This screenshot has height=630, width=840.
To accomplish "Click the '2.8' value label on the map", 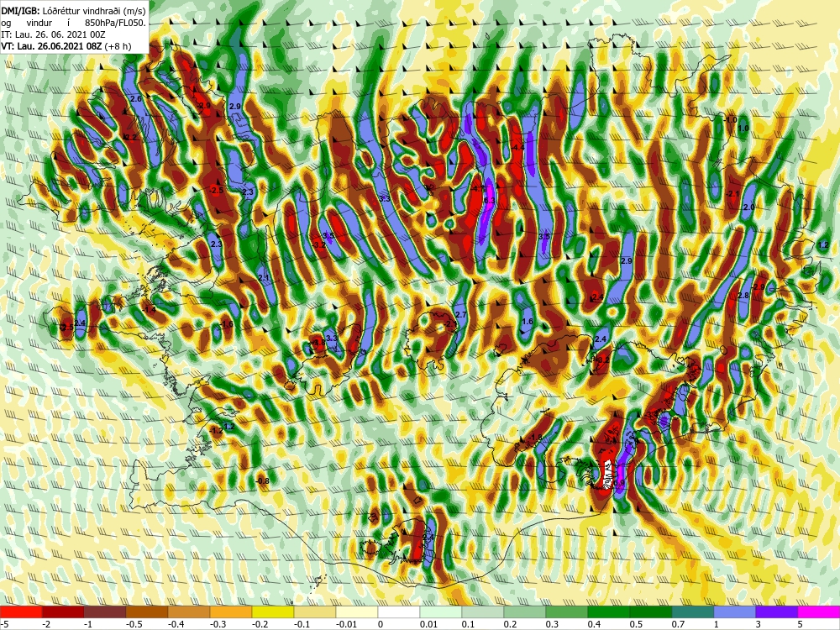I will click(x=743, y=296).
